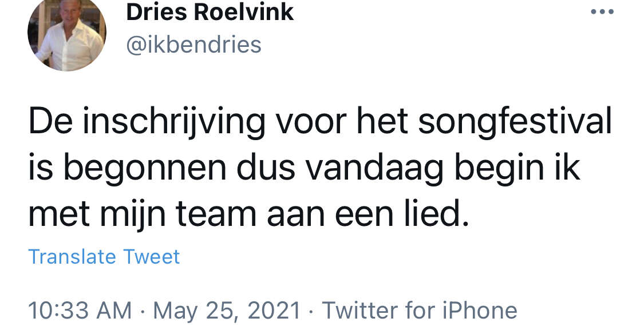Click the word "Translate" below the tweet
Image resolution: width=644 pixels, height=334 pixels.
pyautogui.click(x=66, y=257)
